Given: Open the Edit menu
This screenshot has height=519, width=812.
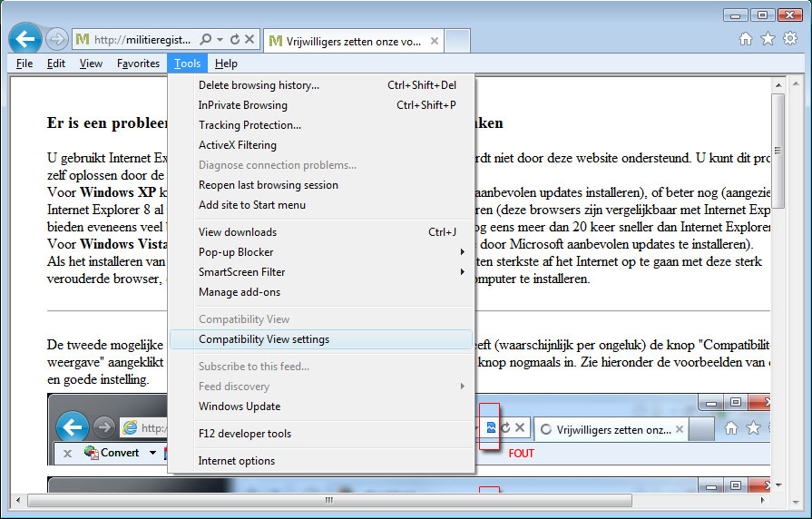Looking at the screenshot, I should (x=56, y=64).
